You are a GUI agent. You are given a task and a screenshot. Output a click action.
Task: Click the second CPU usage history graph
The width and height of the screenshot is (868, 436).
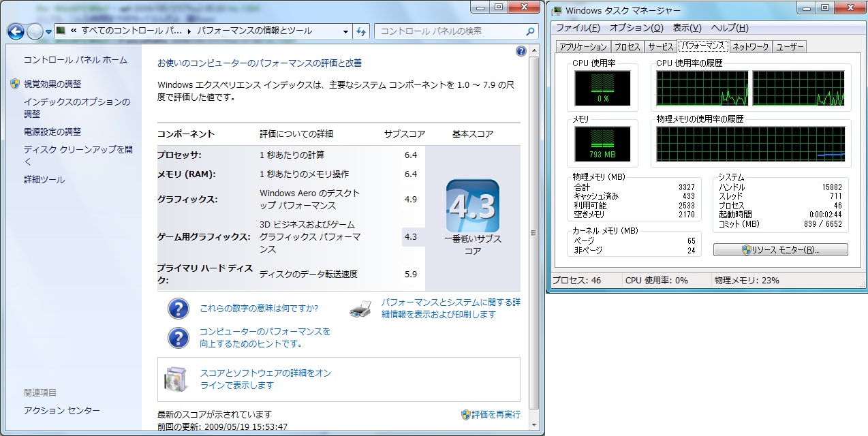(799, 89)
